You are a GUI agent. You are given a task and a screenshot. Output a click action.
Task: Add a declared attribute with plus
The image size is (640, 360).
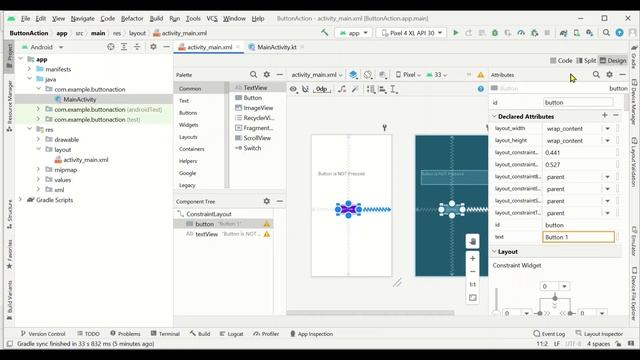604,116
